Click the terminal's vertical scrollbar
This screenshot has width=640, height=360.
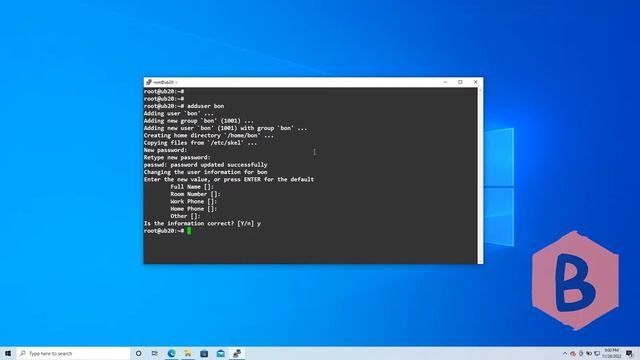pos(480,176)
